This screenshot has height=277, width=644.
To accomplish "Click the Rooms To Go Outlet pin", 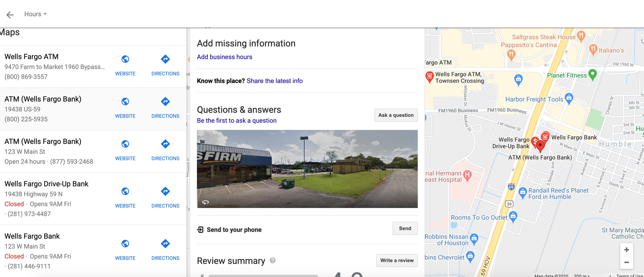I will pyautogui.click(x=513, y=217).
